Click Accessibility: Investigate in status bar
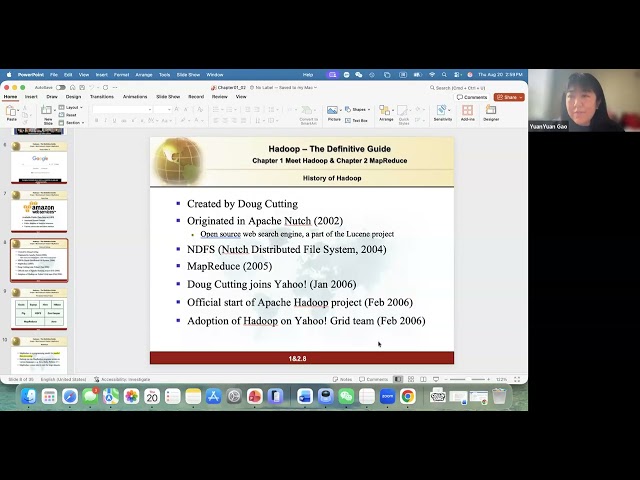Viewport: 640px width, 480px height. [122, 379]
